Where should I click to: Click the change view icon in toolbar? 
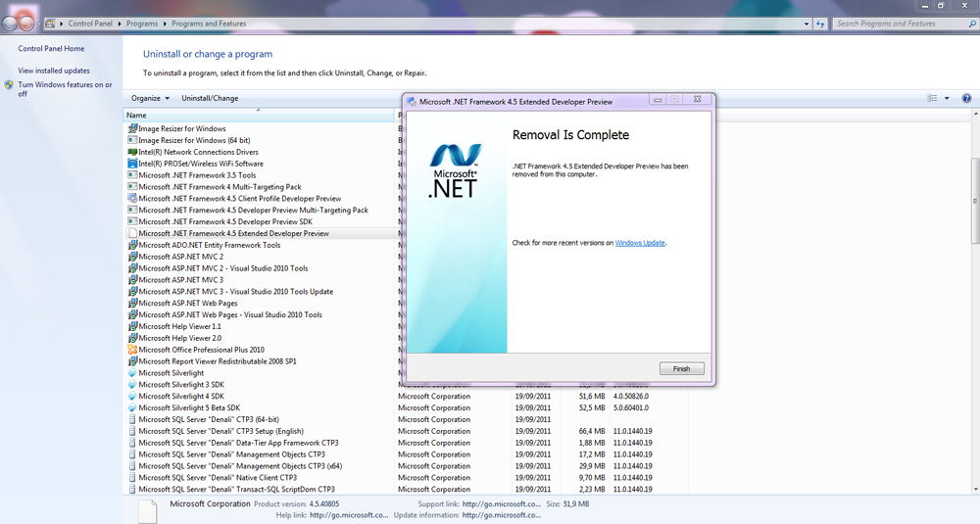(x=932, y=98)
